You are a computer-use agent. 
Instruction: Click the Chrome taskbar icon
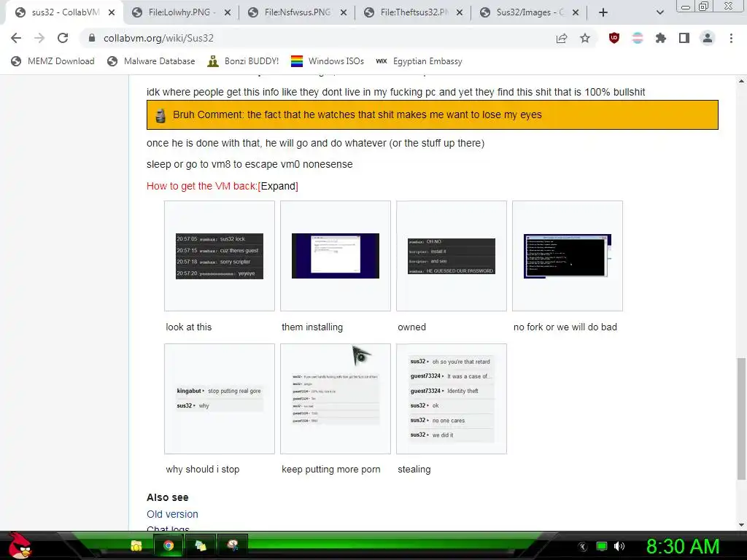tap(169, 545)
